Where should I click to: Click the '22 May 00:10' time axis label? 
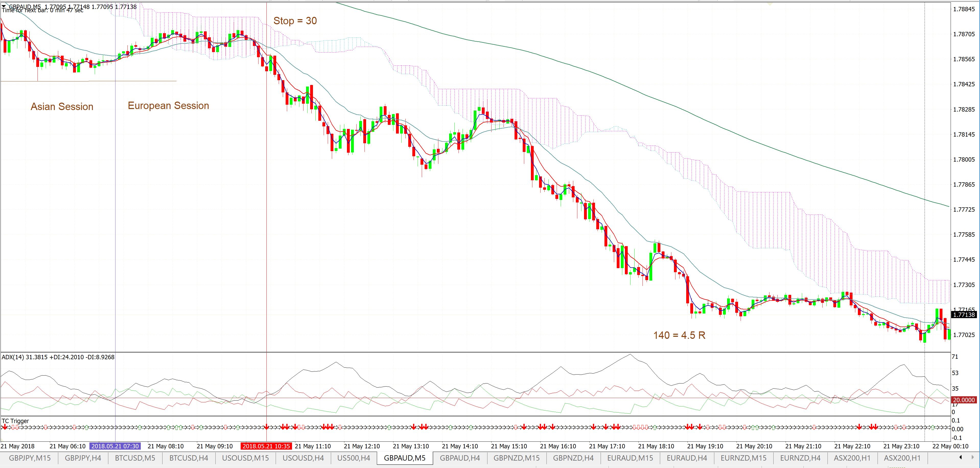[951, 446]
